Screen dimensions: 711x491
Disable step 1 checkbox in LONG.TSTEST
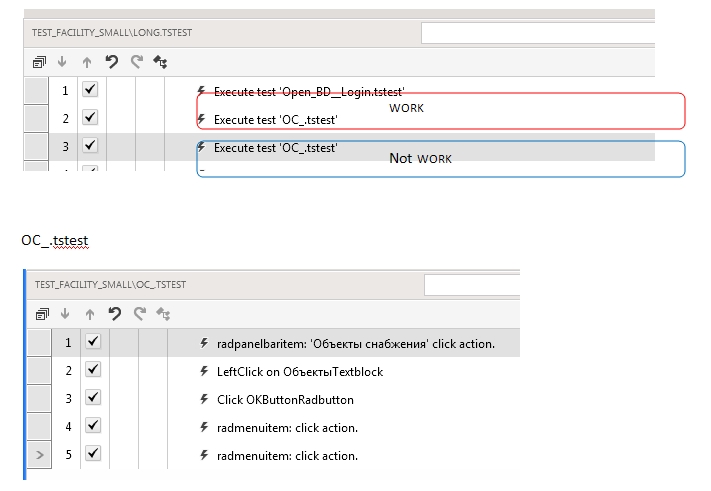[x=90, y=90]
